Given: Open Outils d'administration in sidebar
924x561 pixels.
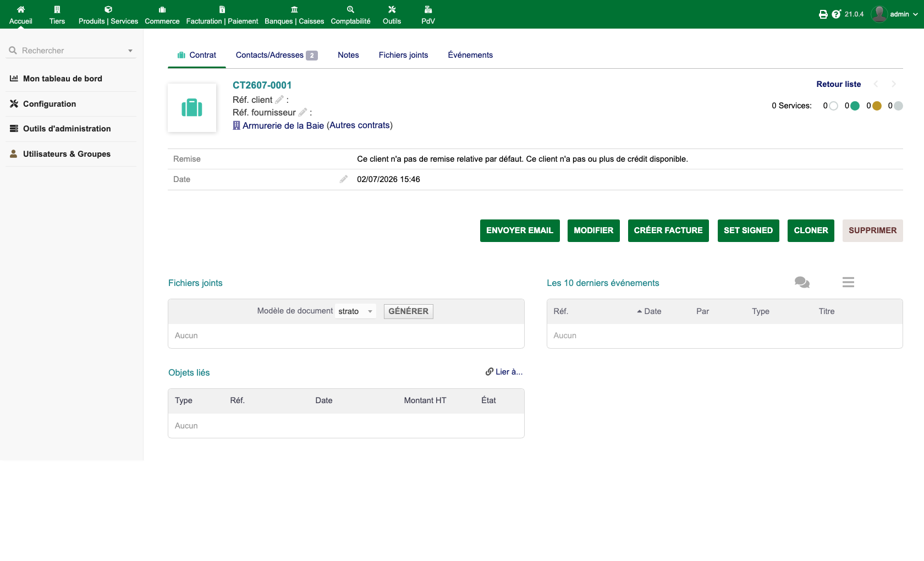Looking at the screenshot, I should tap(67, 129).
